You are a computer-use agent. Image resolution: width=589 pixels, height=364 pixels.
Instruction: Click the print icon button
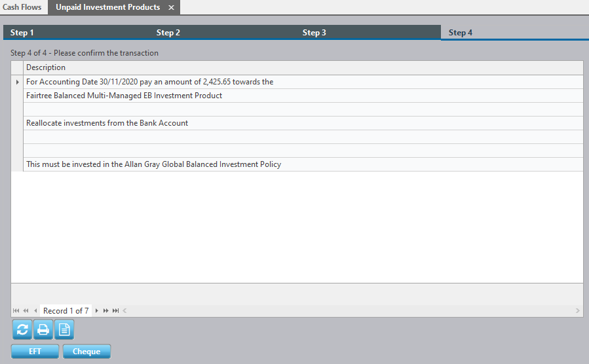[x=43, y=329]
